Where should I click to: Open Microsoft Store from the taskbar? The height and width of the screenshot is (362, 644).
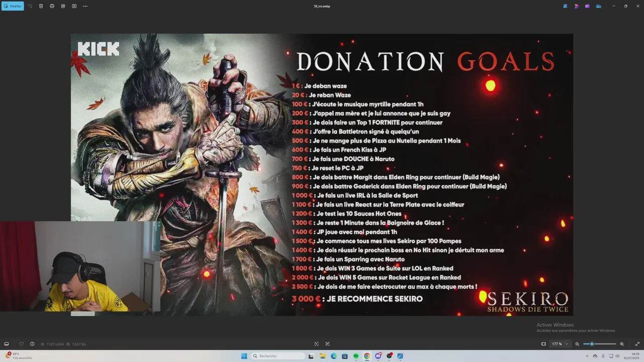click(345, 356)
